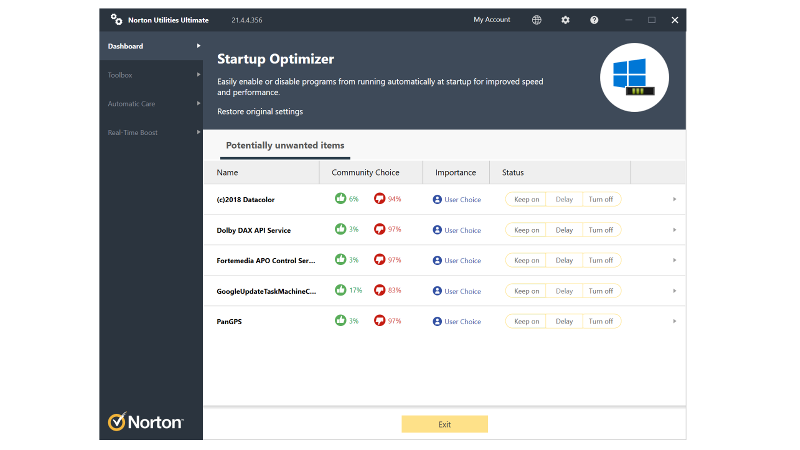Click thumbs-down icon for Dolby DAX API Service
The width and height of the screenshot is (800, 450).
(379, 229)
